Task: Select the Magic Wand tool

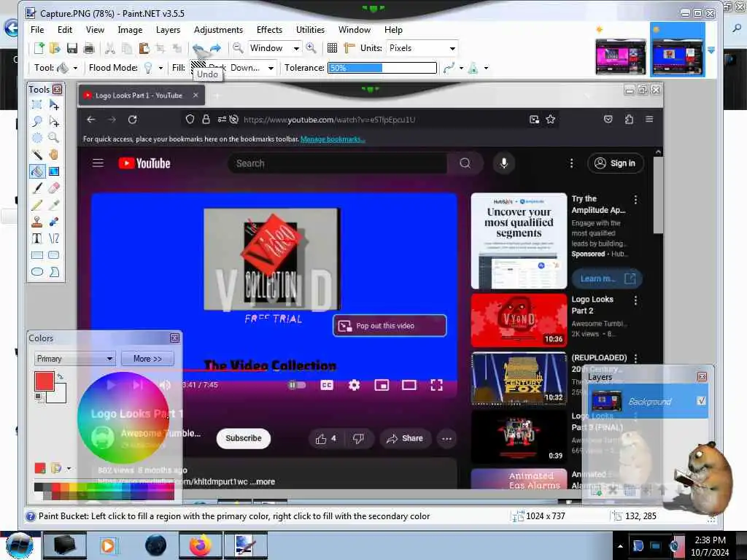Action: (x=36, y=155)
